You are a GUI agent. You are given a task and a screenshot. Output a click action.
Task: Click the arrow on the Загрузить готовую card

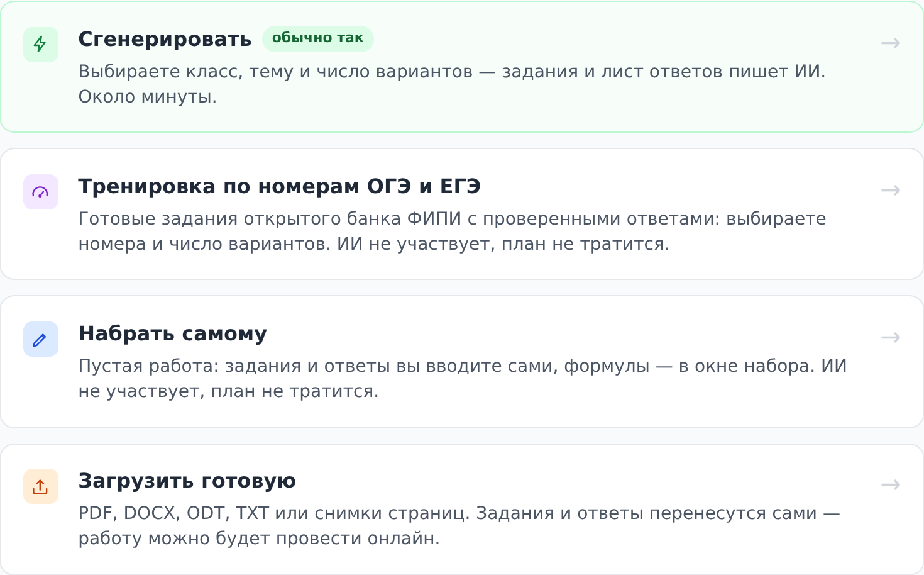pos(891,484)
